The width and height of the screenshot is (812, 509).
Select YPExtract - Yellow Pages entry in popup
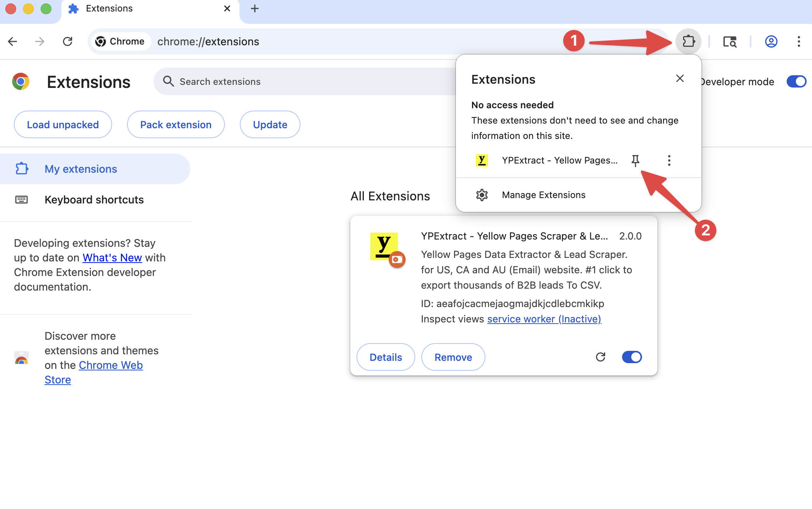click(x=559, y=160)
